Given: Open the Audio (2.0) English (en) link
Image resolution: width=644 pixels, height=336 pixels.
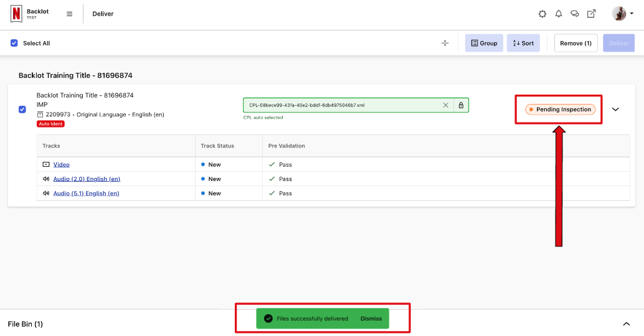Looking at the screenshot, I should (x=87, y=179).
